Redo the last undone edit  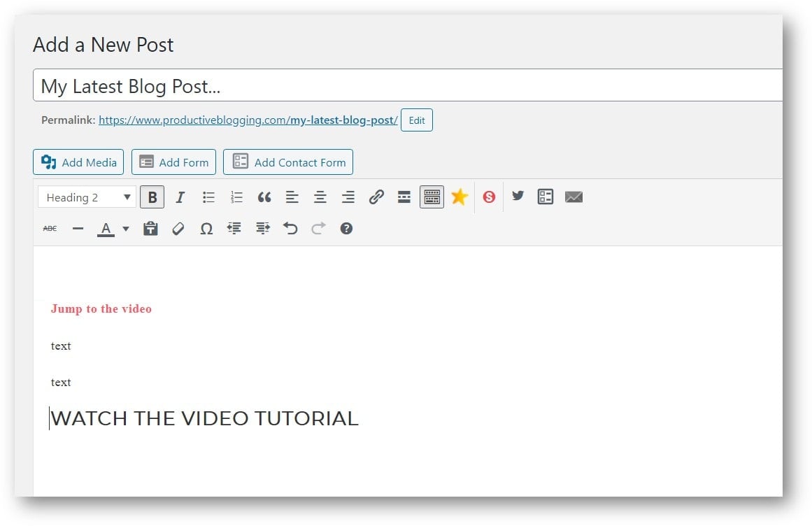[318, 228]
